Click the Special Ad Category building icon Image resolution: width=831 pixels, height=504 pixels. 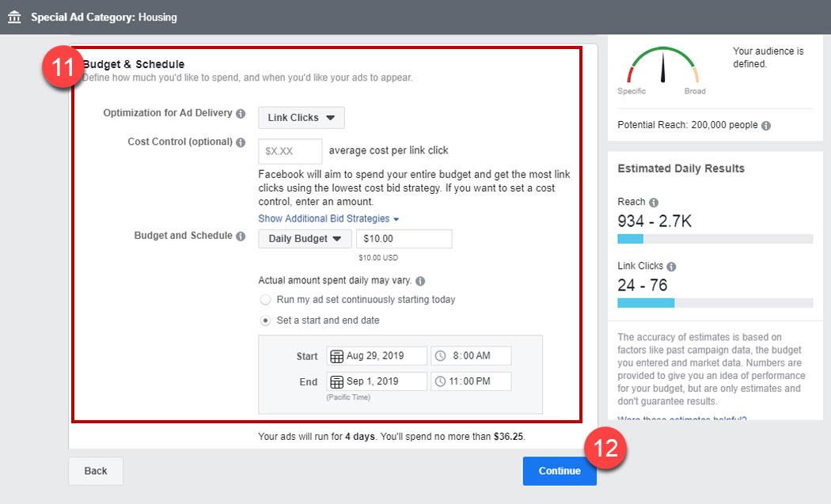pos(14,17)
